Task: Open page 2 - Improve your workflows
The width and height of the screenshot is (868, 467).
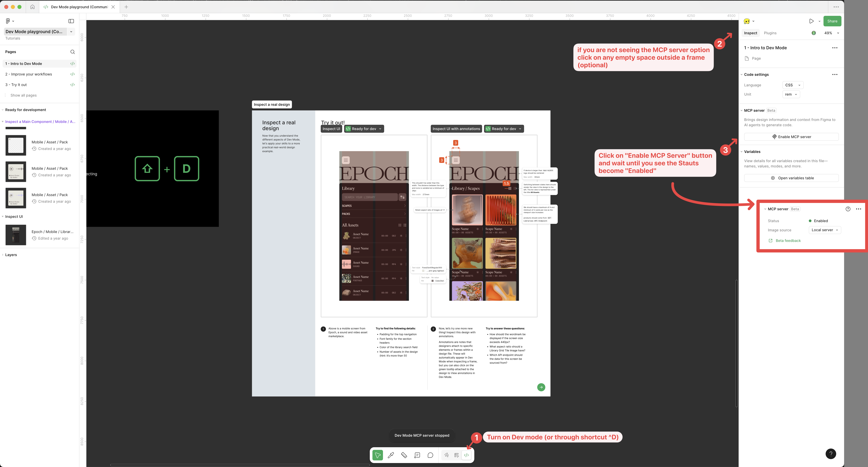Action: [x=29, y=74]
